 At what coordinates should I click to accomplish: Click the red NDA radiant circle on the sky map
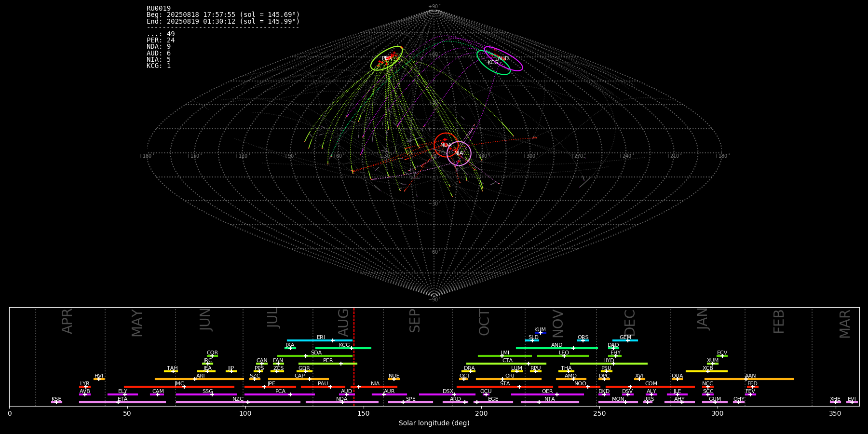[x=446, y=145]
